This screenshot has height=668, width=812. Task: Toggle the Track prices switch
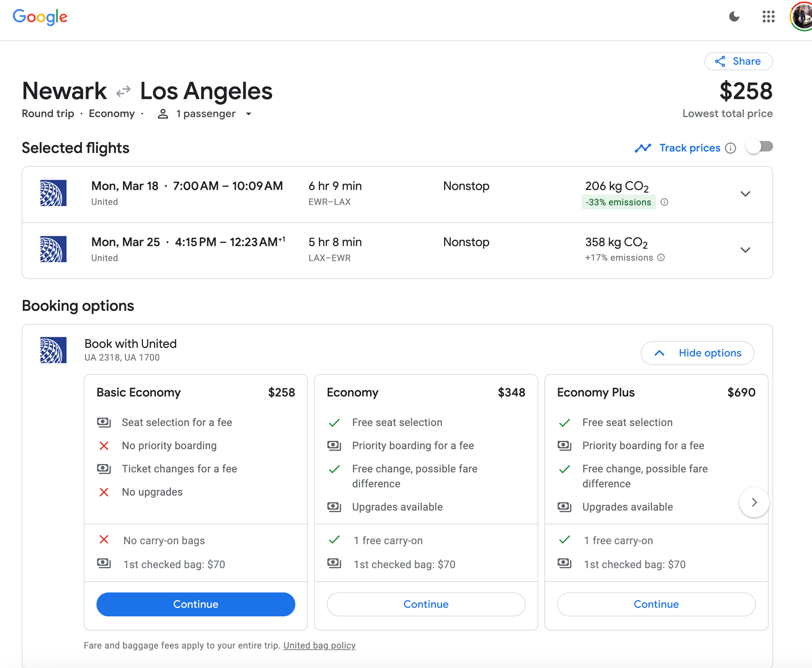coord(760,147)
